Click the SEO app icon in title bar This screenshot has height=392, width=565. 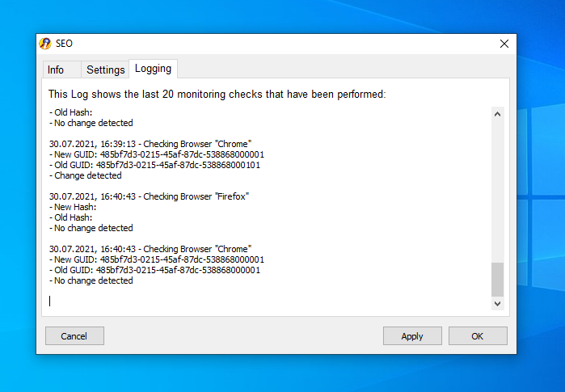(45, 44)
